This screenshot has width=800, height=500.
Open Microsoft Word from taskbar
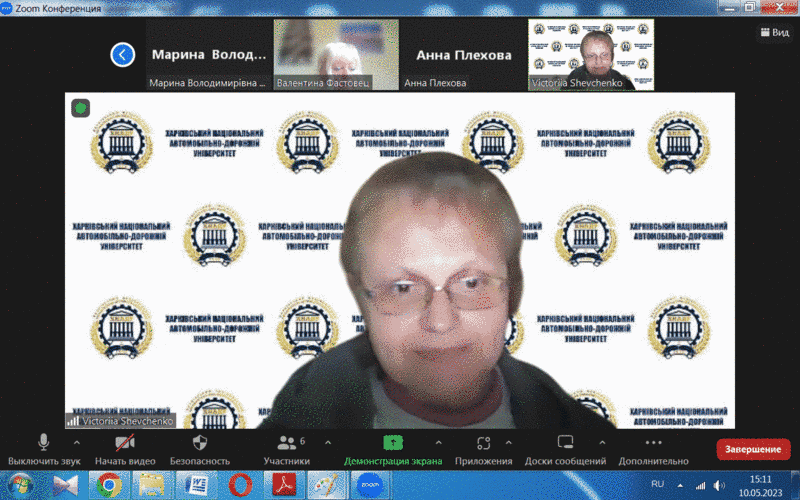tap(195, 485)
